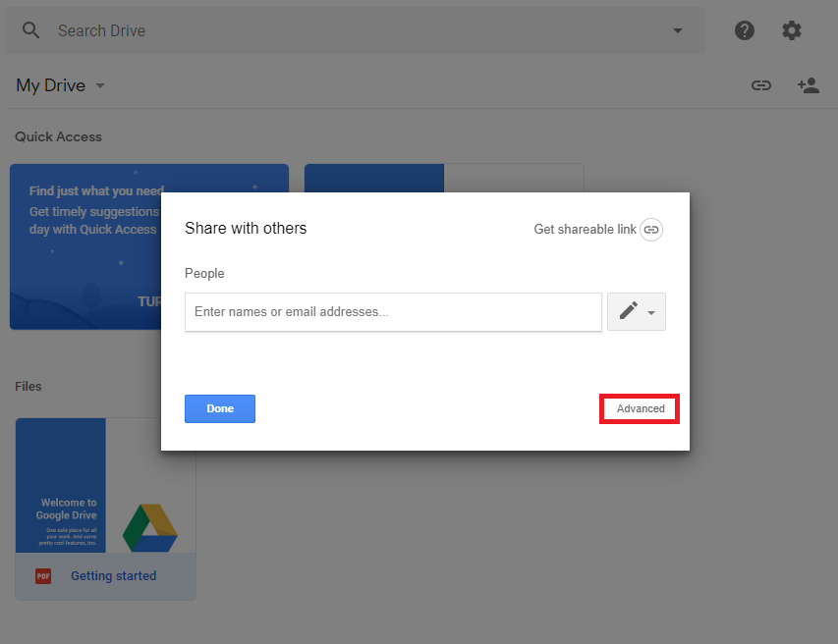Click the add person share icon
Screen dimensions: 838x644
coord(809,85)
